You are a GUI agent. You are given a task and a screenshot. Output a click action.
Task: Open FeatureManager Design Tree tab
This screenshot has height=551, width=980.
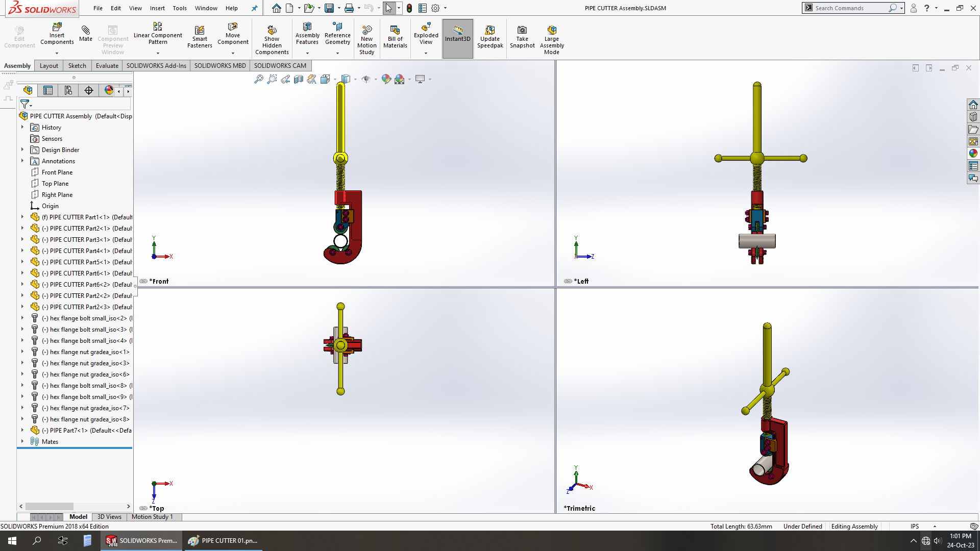pyautogui.click(x=28, y=90)
